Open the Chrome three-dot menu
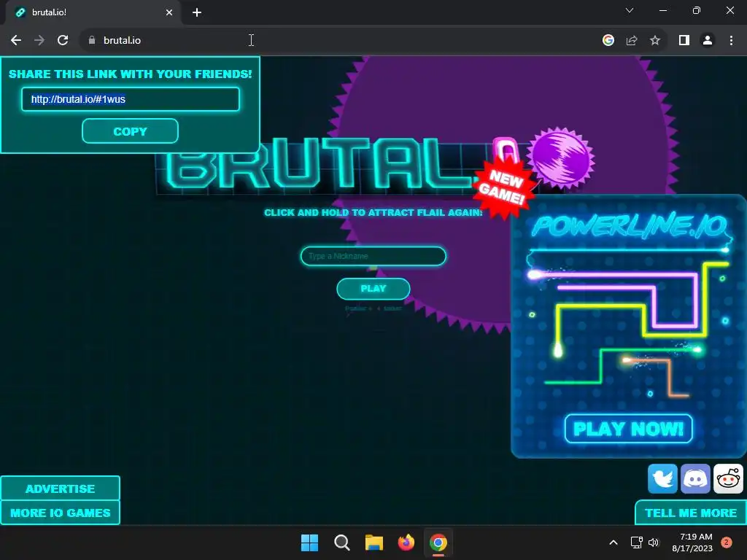This screenshot has height=560, width=747. (x=731, y=41)
